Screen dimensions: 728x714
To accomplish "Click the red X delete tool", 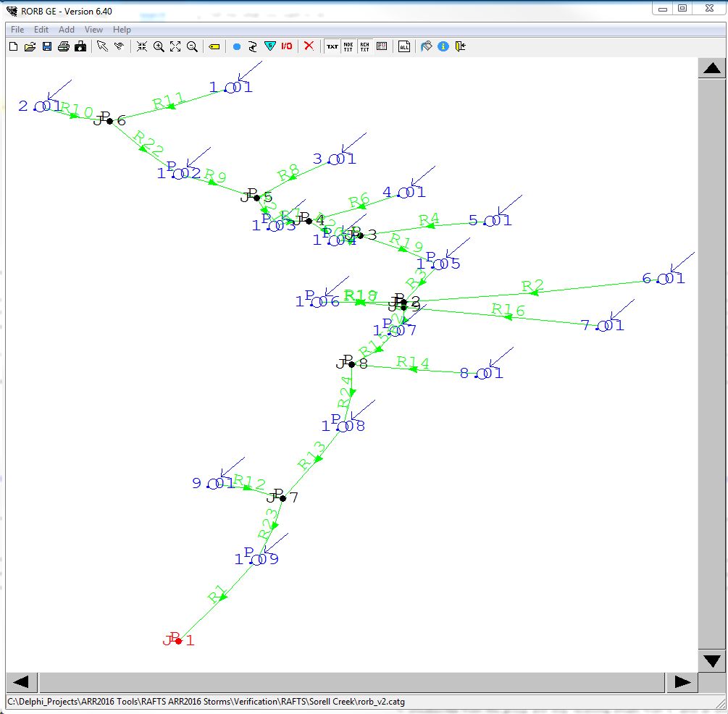I will tap(309, 46).
